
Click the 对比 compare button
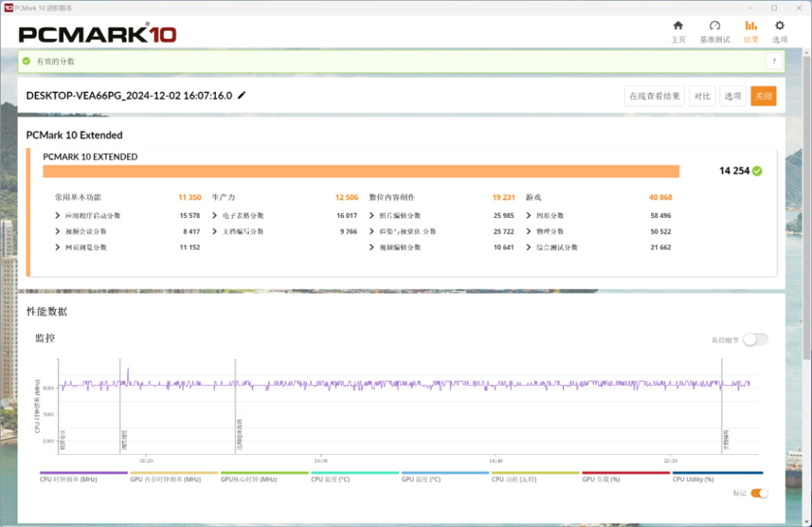click(x=702, y=95)
